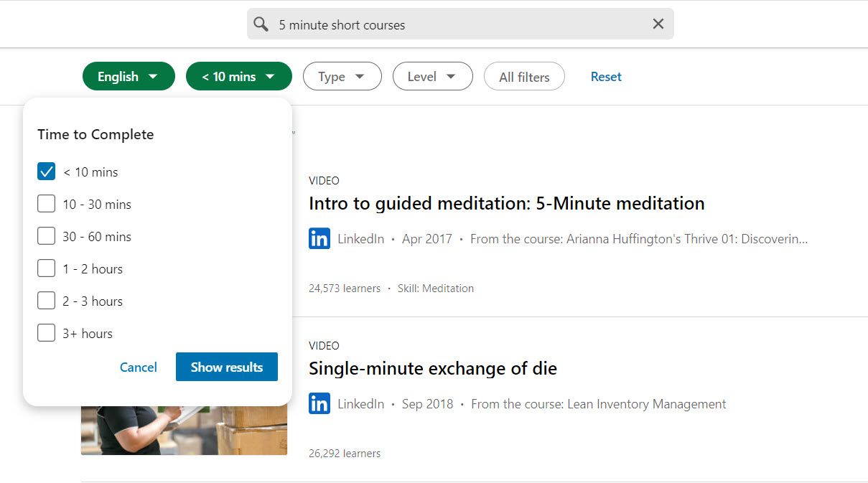Open the Intro to guided meditation video
This screenshot has width=868, height=483.
[506, 203]
